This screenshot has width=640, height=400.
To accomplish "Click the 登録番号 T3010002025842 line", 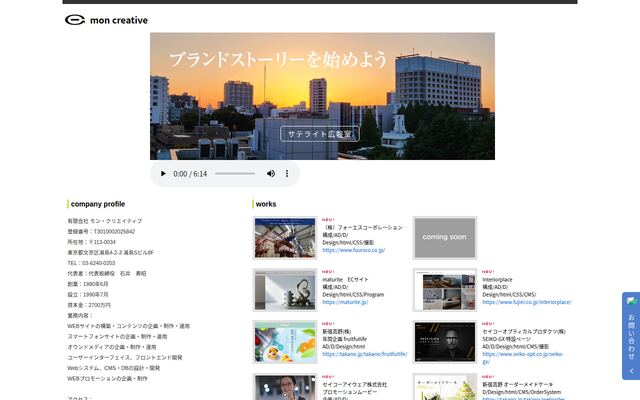I will [x=101, y=231].
